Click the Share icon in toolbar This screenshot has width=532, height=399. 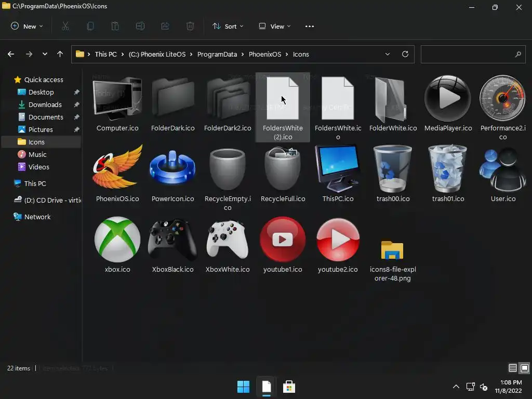point(165,26)
